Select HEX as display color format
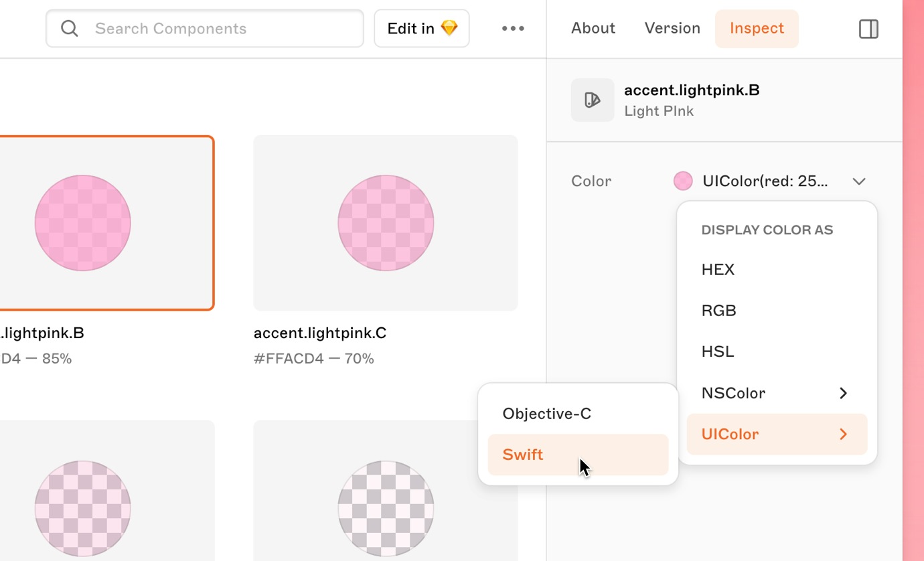Screen dimensions: 924x561 tap(717, 269)
